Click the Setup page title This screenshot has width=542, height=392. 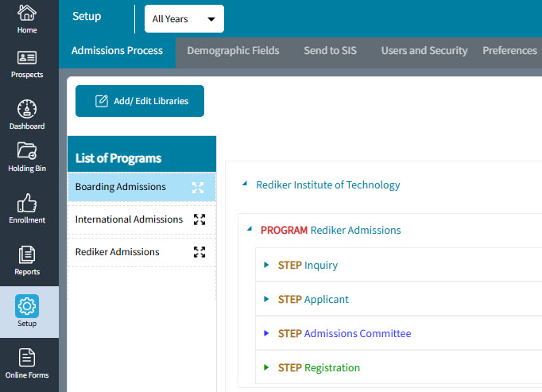(87, 16)
